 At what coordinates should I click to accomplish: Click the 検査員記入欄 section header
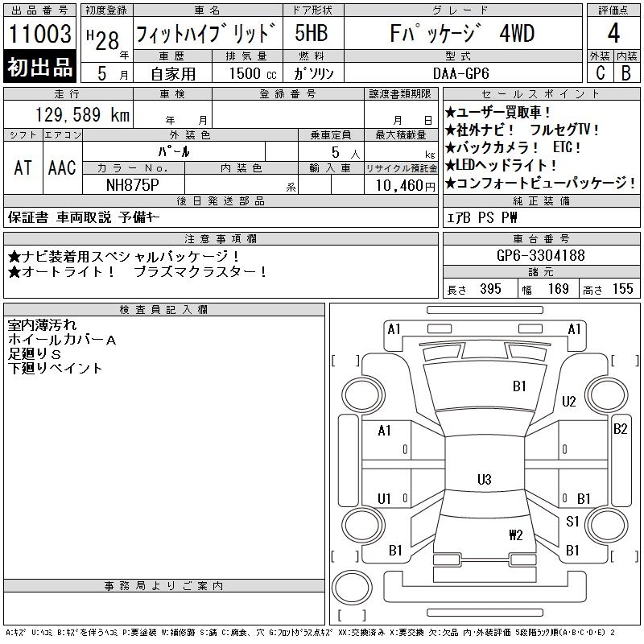point(164,310)
